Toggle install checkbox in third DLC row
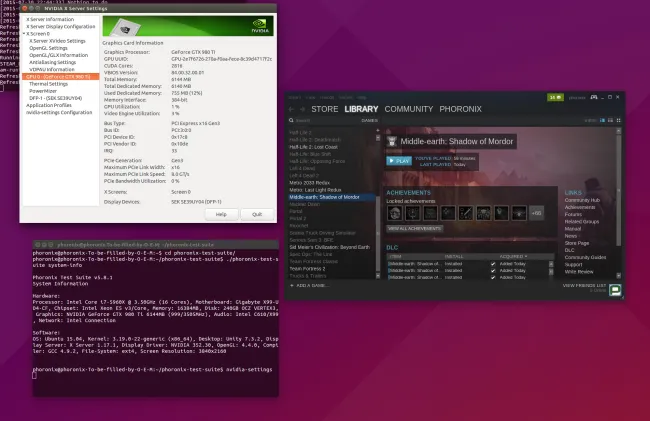 coord(493,277)
